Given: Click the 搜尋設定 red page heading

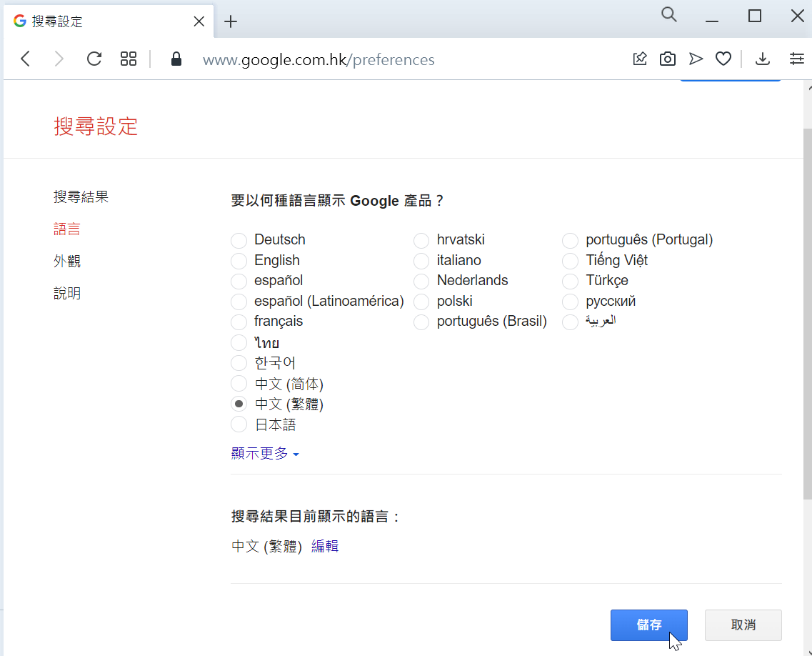Looking at the screenshot, I should coord(96,126).
